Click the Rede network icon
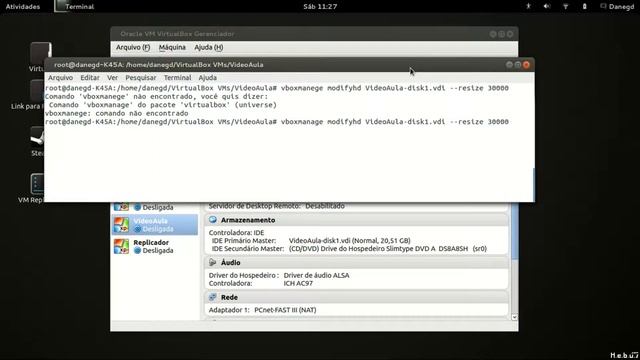Screen dimensions: 640x360 213,297
